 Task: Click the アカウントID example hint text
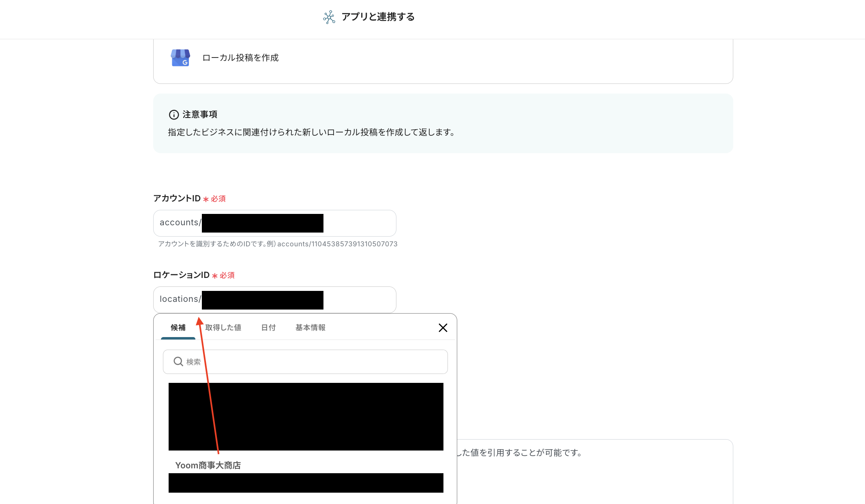[278, 244]
